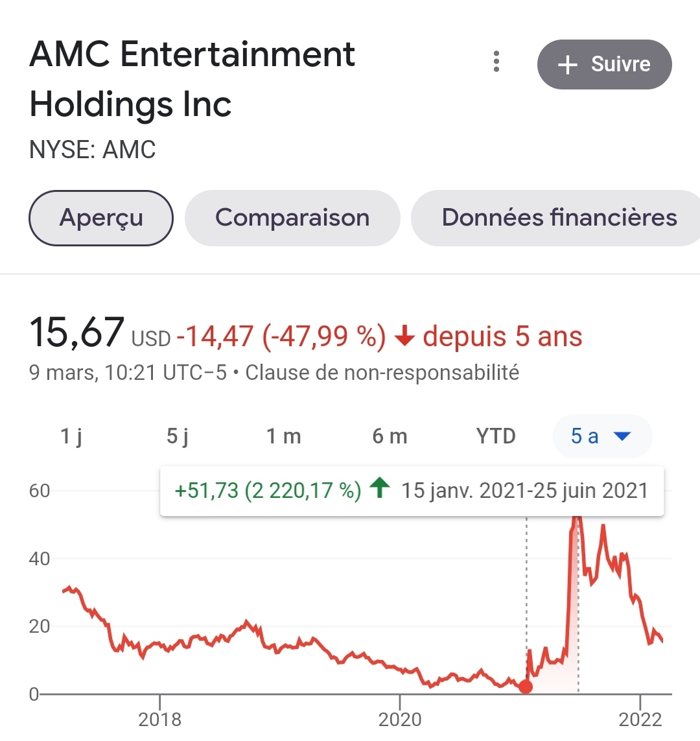Viewport: 700px width, 741px height.
Task: Click the green up arrow in tooltip
Action: pos(380,488)
